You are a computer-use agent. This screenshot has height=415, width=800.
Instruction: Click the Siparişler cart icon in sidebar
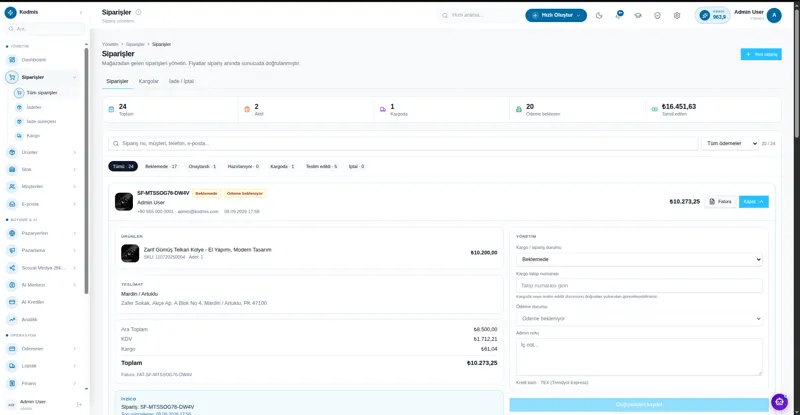pos(12,77)
